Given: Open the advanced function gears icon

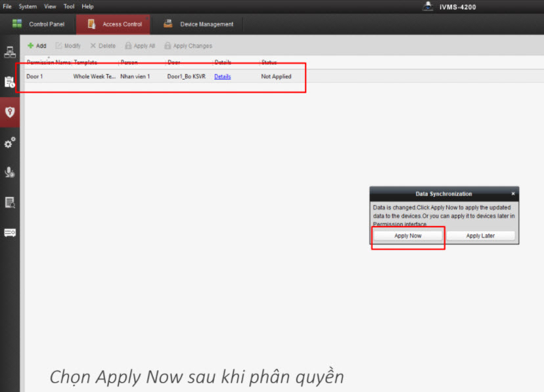Looking at the screenshot, I should click(10, 142).
